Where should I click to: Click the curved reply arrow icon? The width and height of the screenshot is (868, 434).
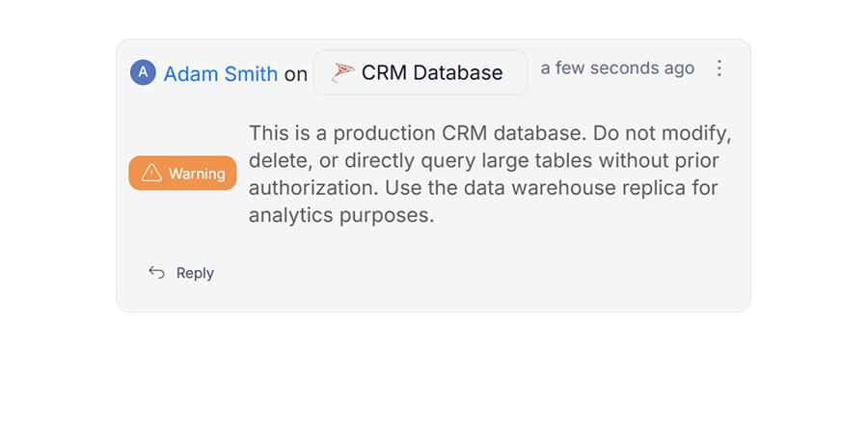(x=156, y=273)
